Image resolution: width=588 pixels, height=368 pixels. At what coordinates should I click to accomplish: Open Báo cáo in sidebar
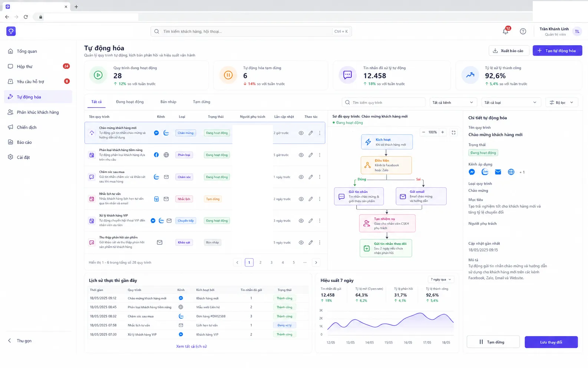38,142
